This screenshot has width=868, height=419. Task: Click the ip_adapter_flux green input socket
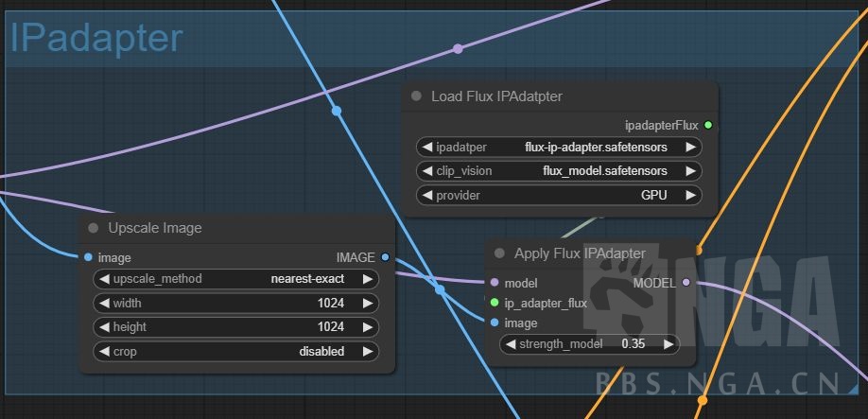point(495,303)
